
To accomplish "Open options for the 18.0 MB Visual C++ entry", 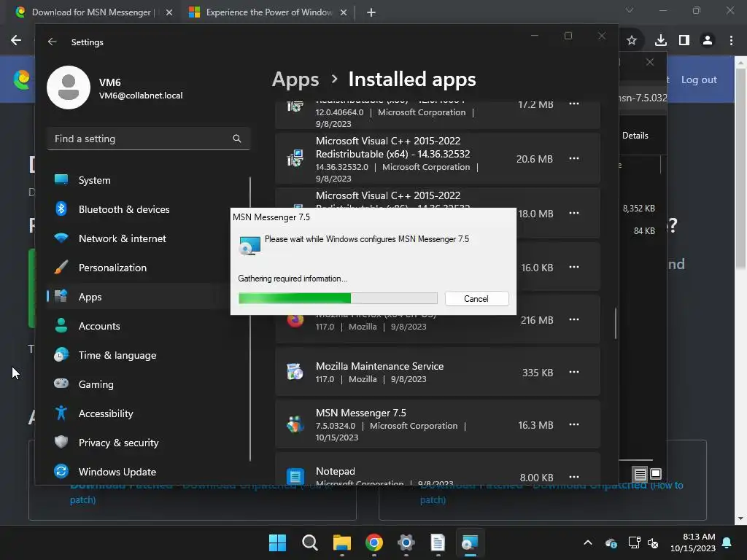I will [x=574, y=213].
